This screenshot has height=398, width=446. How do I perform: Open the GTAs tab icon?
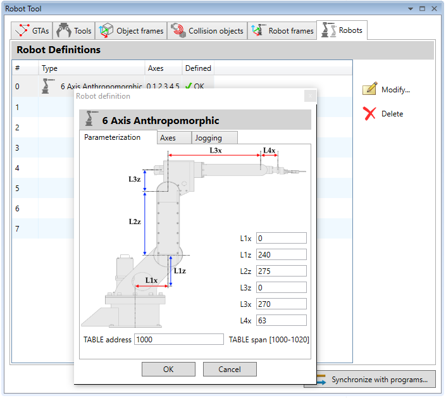[x=22, y=30]
